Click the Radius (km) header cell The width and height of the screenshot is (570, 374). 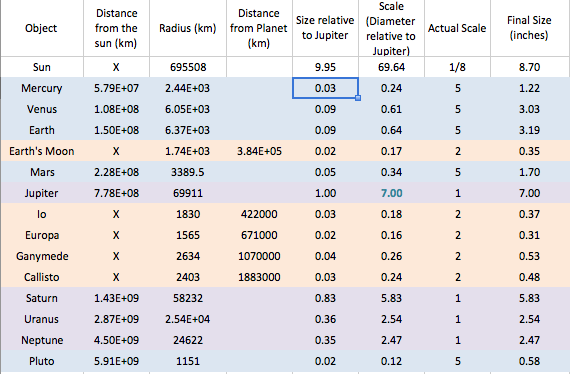pos(188,28)
